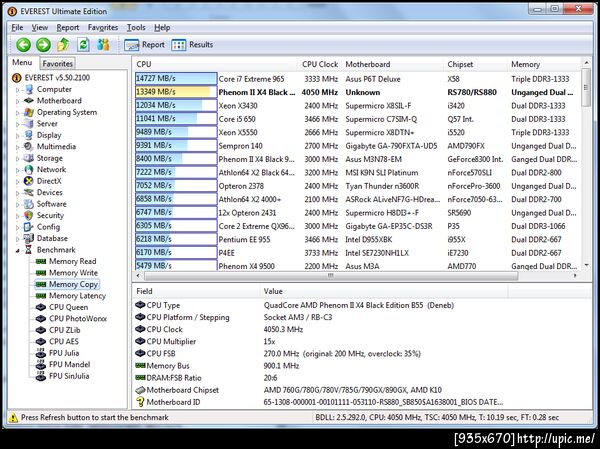Select the Server tree icon
The width and height of the screenshot is (600, 449).
coord(28,124)
